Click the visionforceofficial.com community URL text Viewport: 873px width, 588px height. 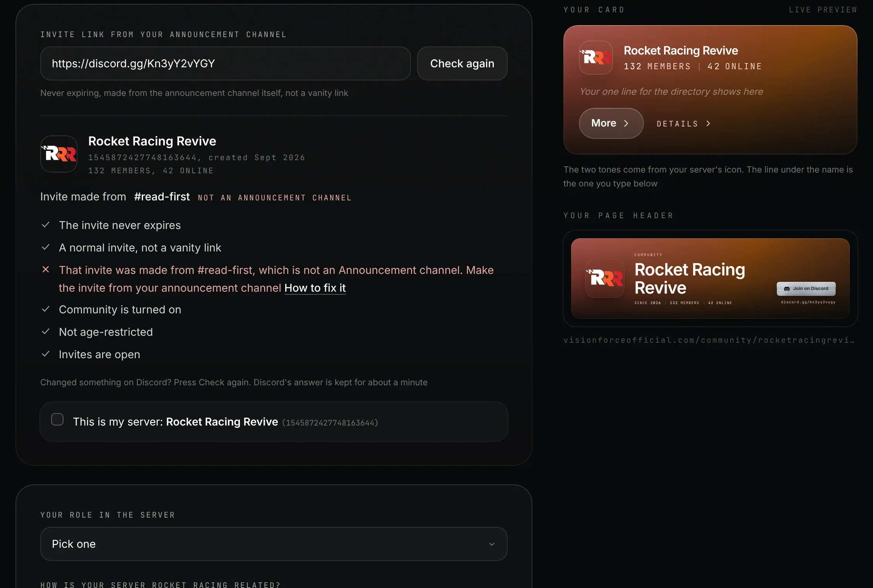(x=709, y=340)
